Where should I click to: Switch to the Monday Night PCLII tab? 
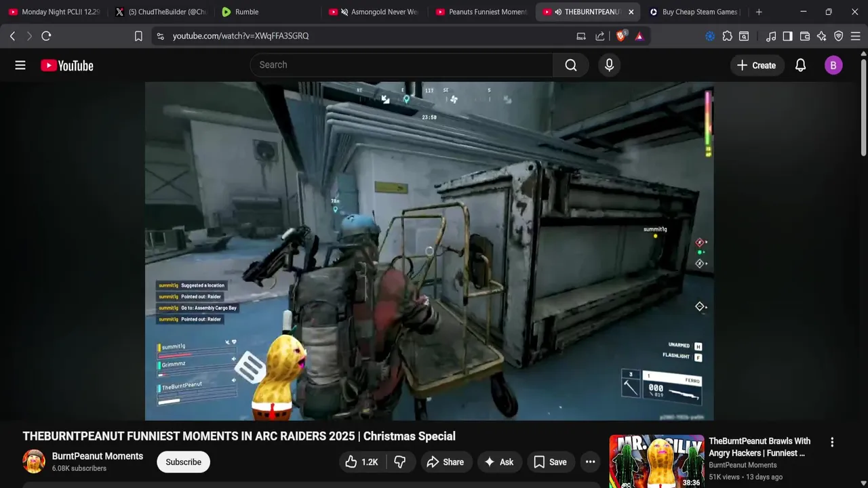coord(54,12)
